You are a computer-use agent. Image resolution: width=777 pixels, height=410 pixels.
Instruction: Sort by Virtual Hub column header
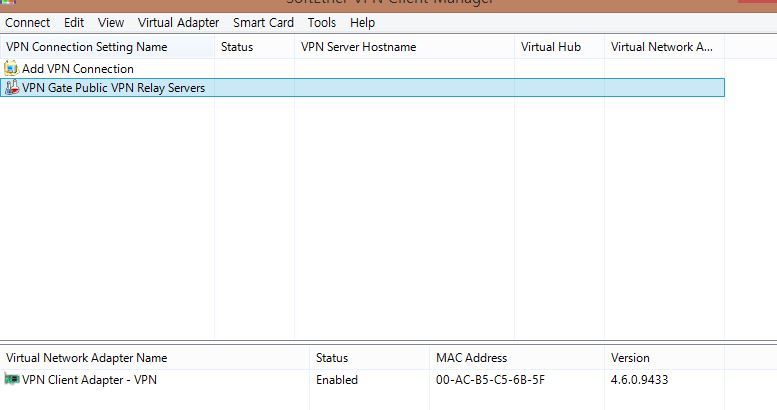click(x=559, y=47)
